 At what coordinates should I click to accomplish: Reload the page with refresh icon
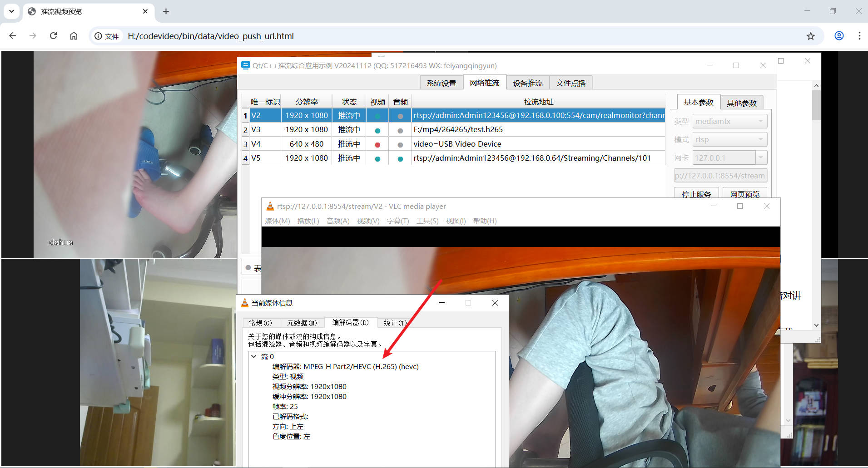click(53, 36)
